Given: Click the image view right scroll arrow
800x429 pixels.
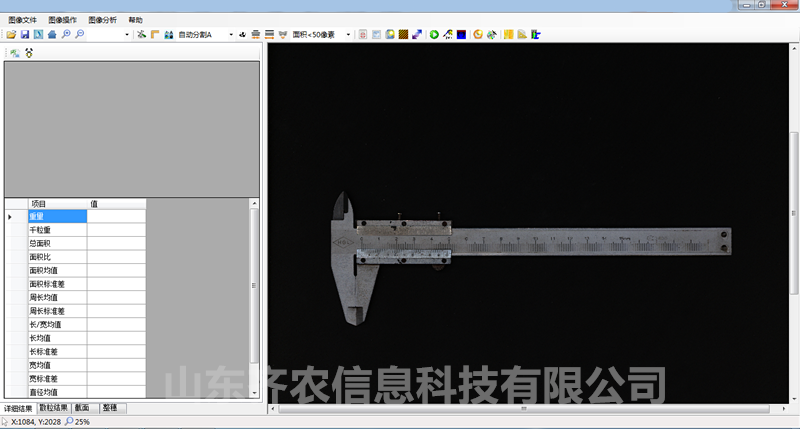Looking at the screenshot, I should [x=784, y=409].
